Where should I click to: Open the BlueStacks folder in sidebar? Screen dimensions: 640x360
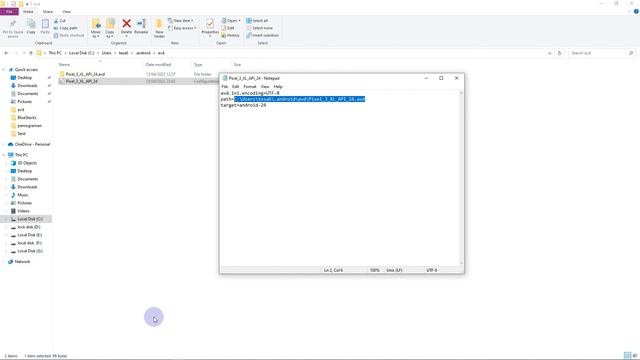[x=27, y=118]
